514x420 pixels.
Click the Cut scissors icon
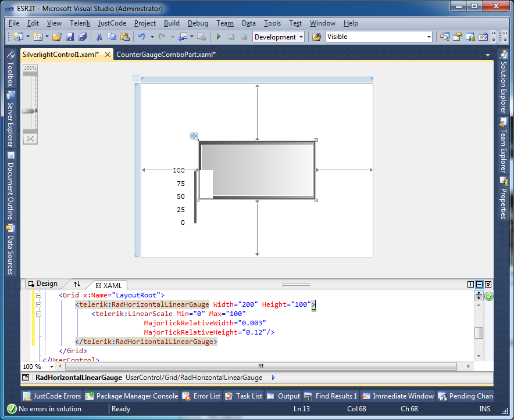click(99, 37)
